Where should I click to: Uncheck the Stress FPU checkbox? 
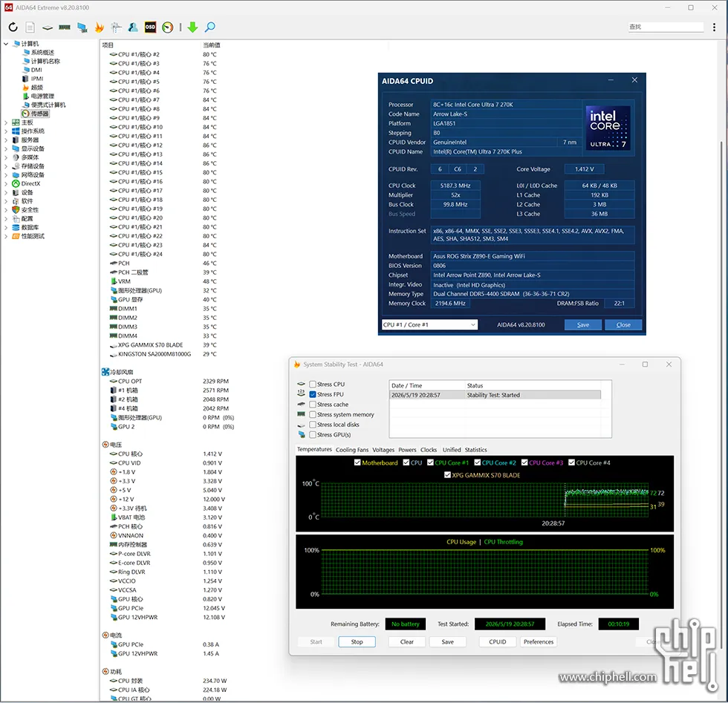pos(313,394)
